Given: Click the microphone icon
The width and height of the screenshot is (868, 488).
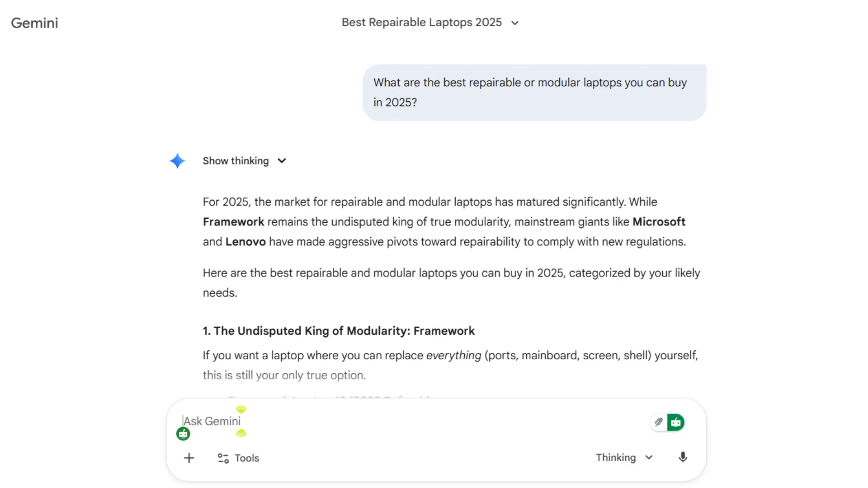Looking at the screenshot, I should point(683,457).
